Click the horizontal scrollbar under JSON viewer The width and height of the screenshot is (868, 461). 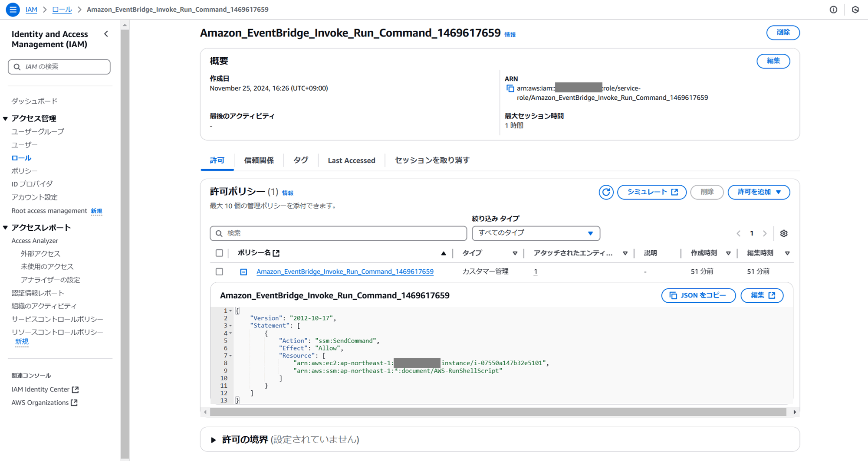coord(498,412)
